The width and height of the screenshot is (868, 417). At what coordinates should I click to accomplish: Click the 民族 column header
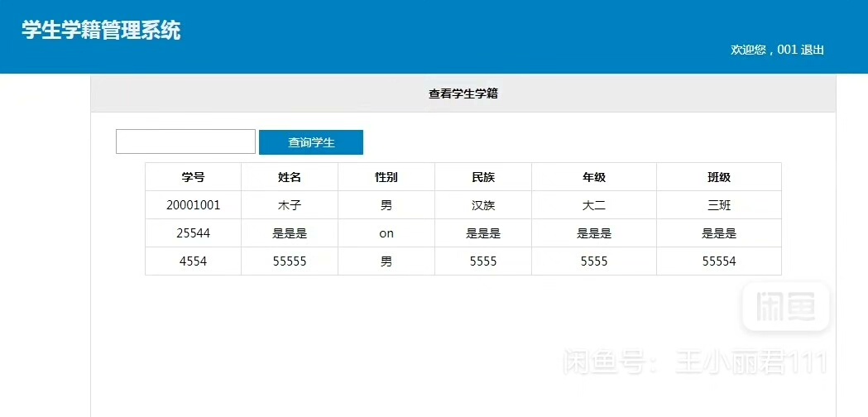(x=483, y=177)
